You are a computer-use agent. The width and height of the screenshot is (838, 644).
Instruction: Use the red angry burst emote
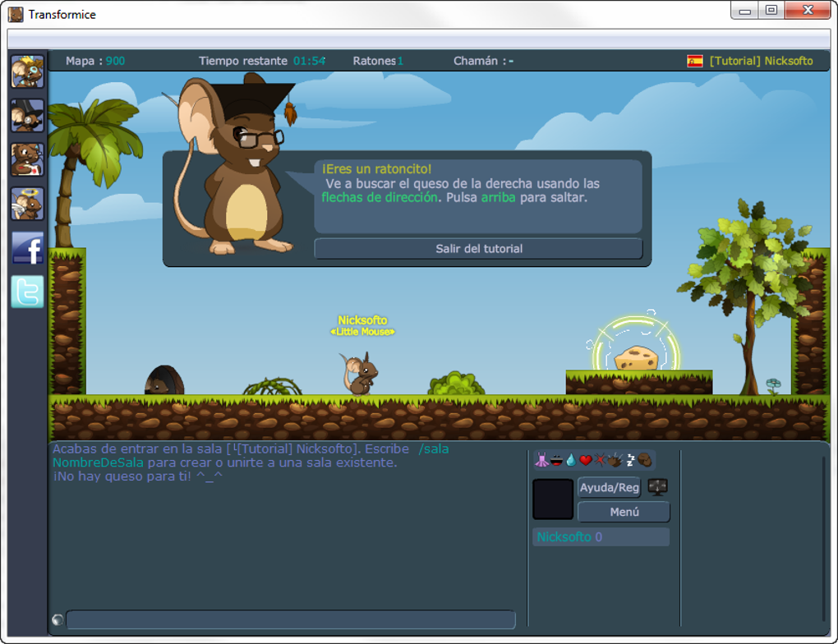click(x=601, y=460)
